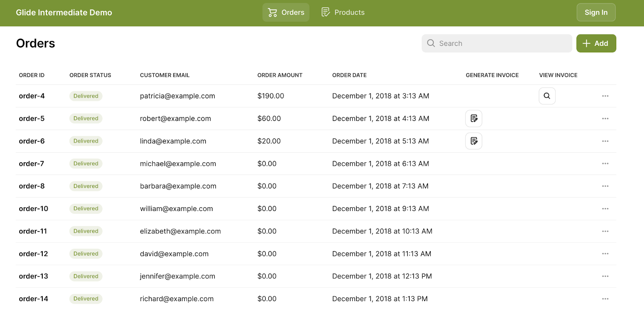
Task: Click michael@example.com email
Action: click(x=178, y=163)
